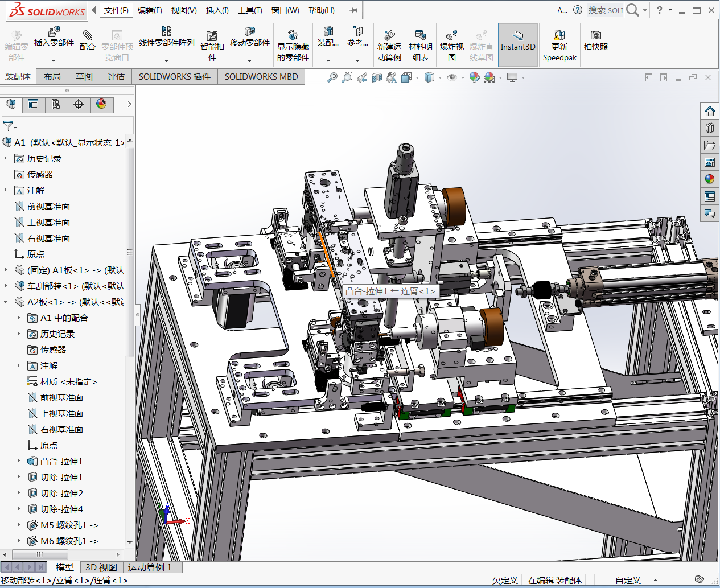This screenshot has width=720, height=588.
Task: Collapse the A2板<1> tree node
Action: point(6,302)
